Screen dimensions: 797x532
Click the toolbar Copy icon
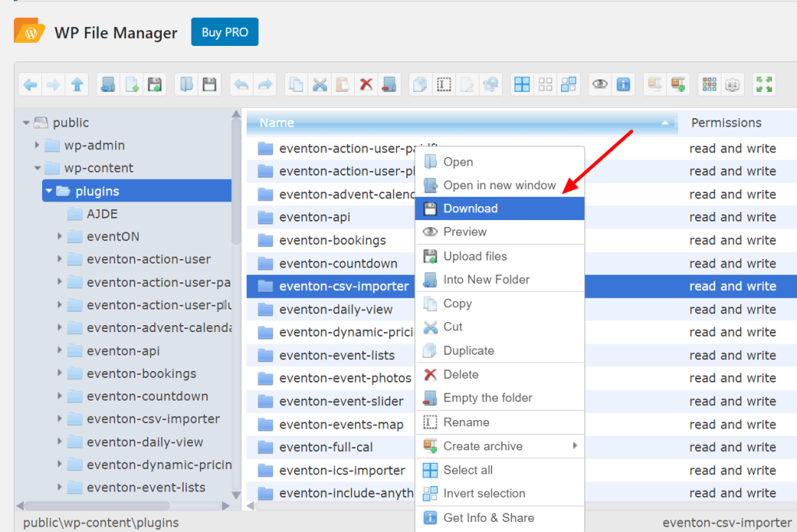296,84
